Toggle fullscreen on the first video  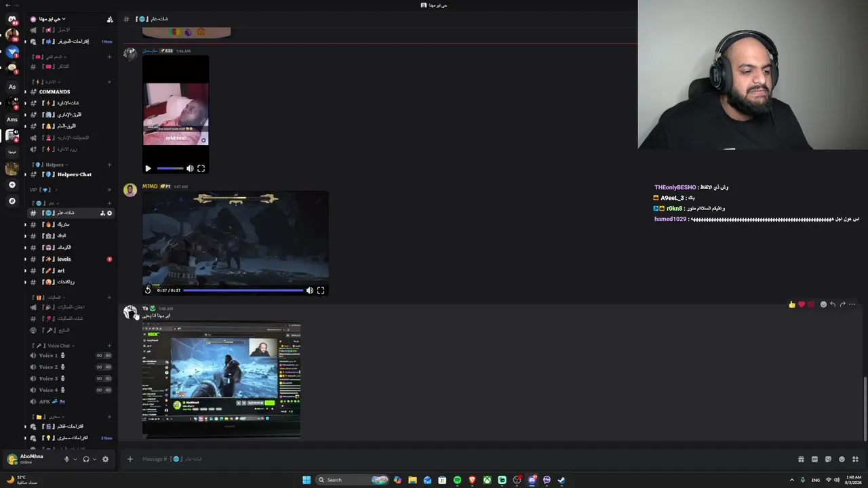(201, 168)
